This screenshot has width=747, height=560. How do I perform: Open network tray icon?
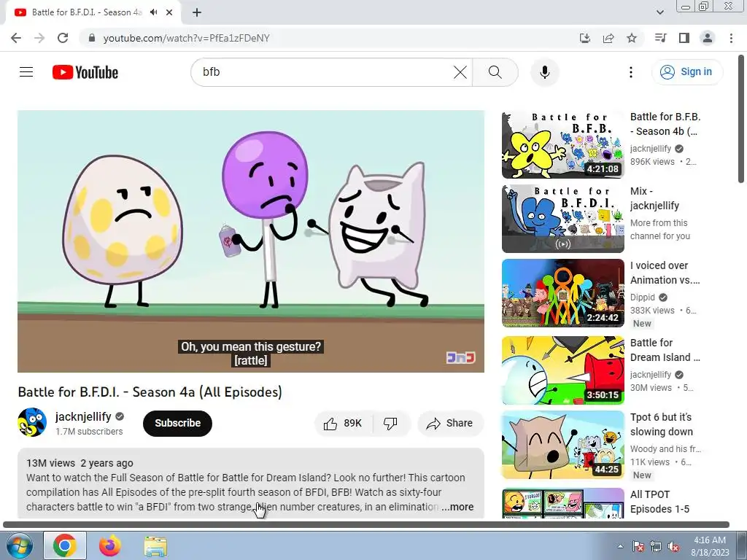(656, 546)
